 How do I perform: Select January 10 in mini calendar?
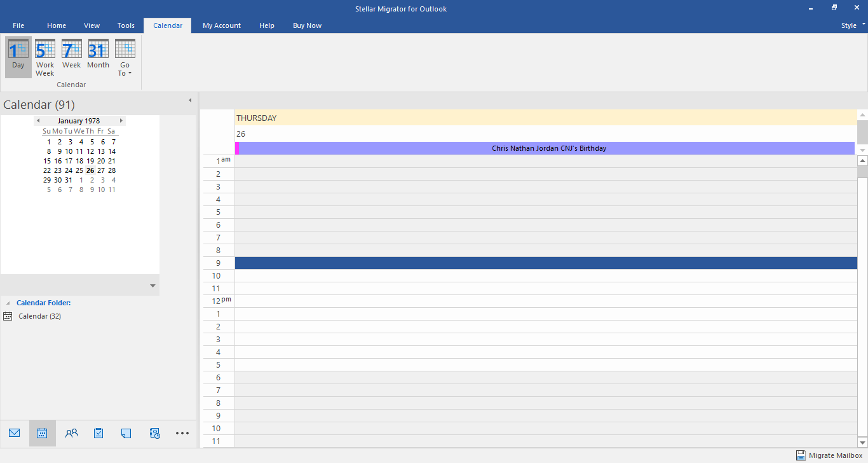click(69, 151)
